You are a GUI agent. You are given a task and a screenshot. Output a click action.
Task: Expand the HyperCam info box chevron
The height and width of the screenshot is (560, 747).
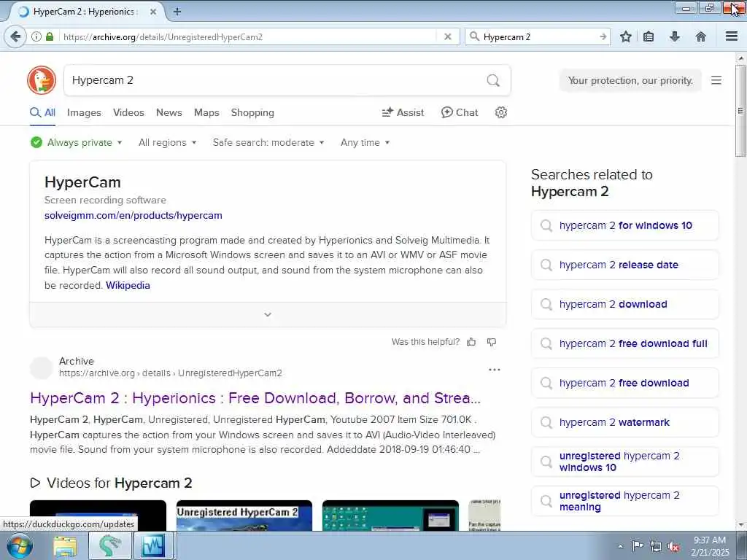268,315
